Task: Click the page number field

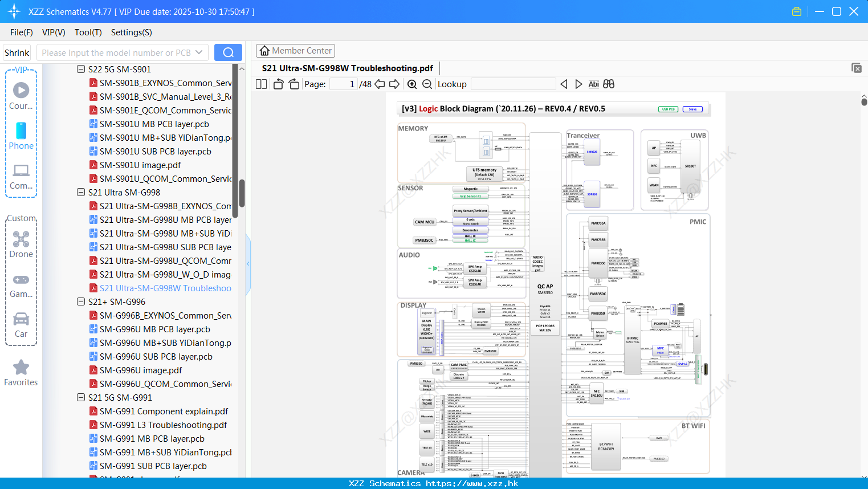Action: tap(344, 84)
